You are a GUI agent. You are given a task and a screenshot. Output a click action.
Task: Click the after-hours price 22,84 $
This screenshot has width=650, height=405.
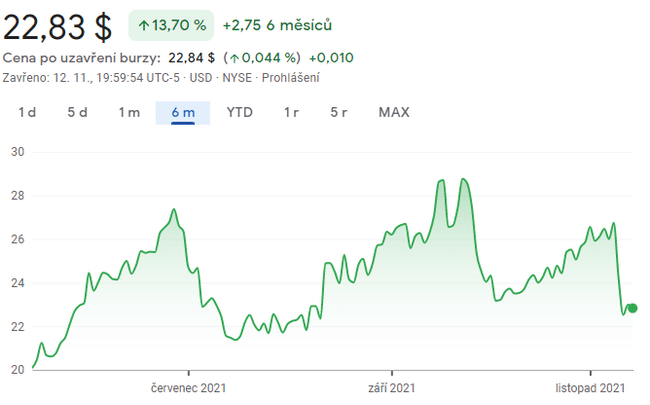[x=190, y=58]
